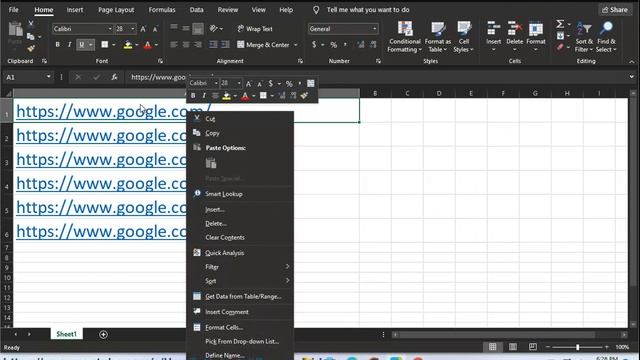Click the Clear eraser icon in Editing
The height and width of the screenshot is (360, 640).
click(560, 47)
